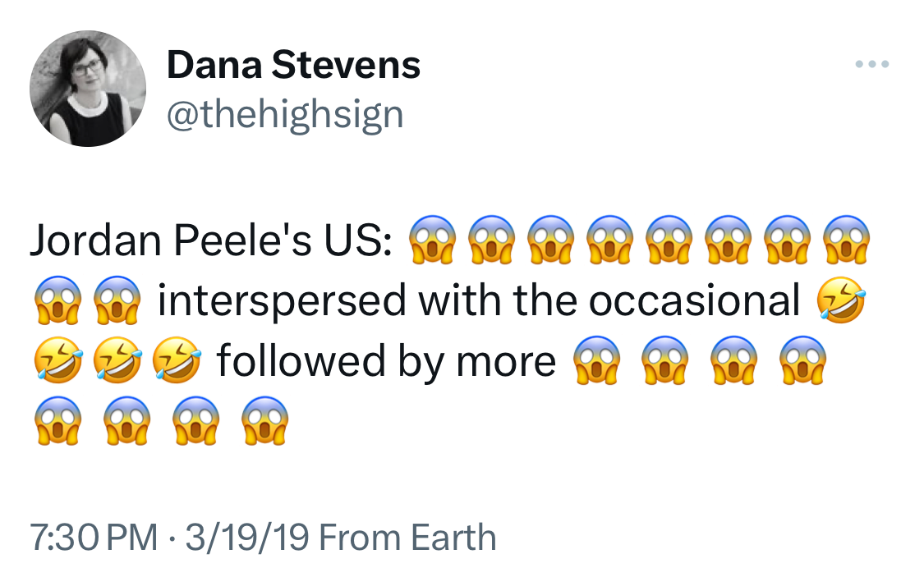Screen dimensions: 924x577
Task: Visit the @thehighsign handle
Action: click(285, 114)
